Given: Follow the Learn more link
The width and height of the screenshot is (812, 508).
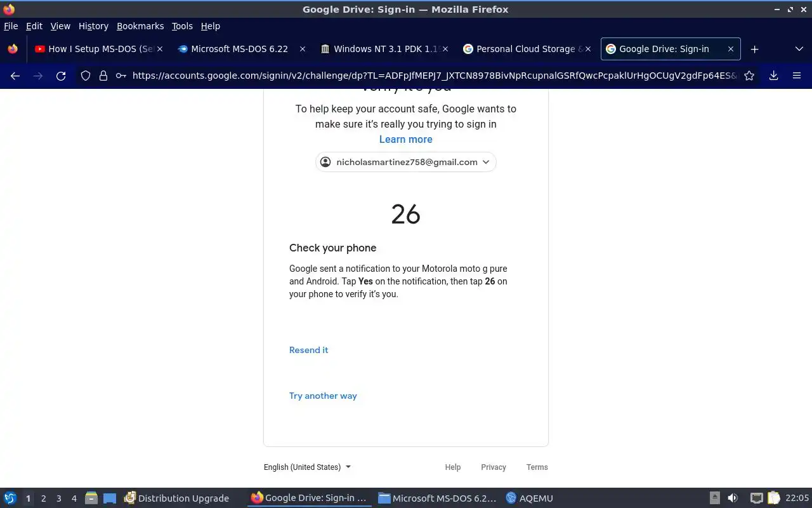Looking at the screenshot, I should [x=406, y=139].
